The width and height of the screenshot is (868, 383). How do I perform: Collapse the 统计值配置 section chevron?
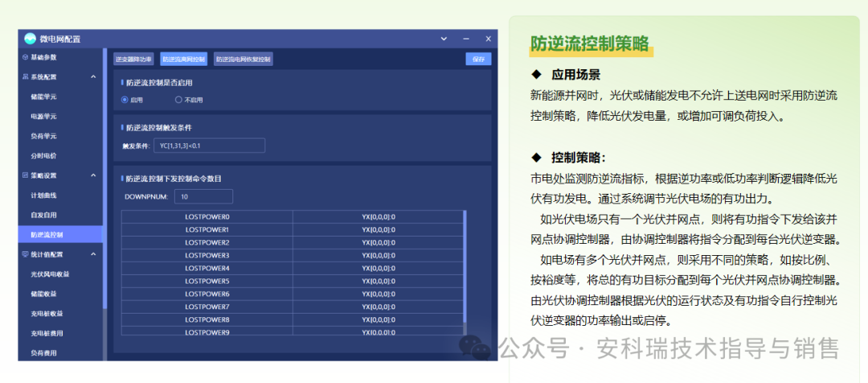coord(93,253)
